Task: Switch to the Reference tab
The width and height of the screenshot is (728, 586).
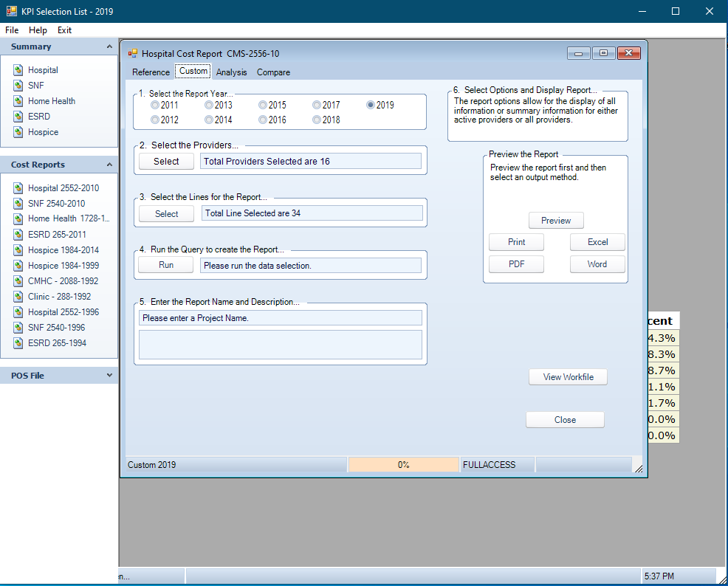Action: (151, 72)
